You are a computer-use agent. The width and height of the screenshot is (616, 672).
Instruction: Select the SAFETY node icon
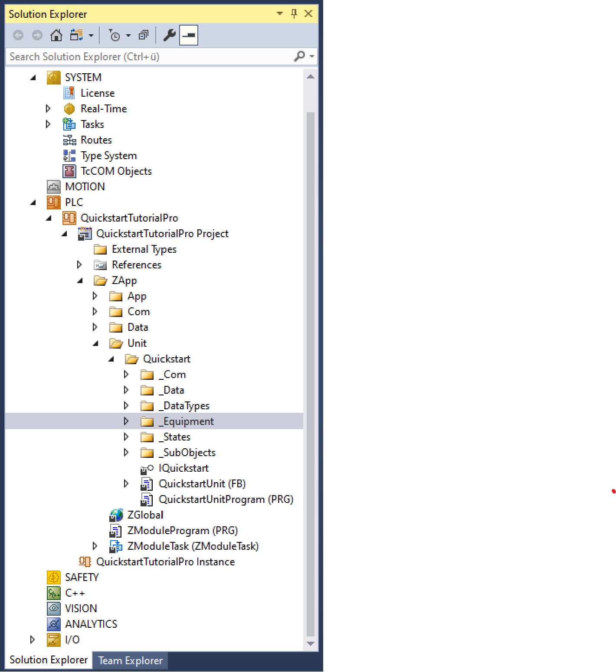coord(54,577)
